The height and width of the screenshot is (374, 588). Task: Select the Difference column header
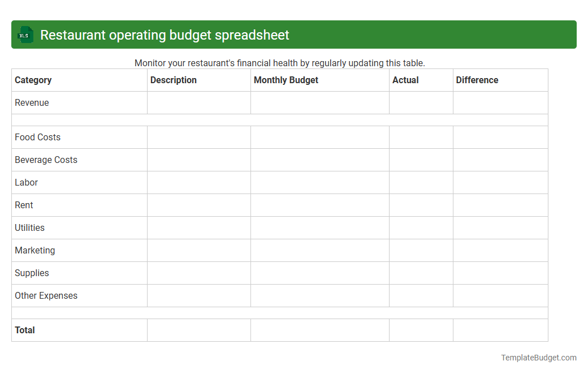(x=477, y=80)
